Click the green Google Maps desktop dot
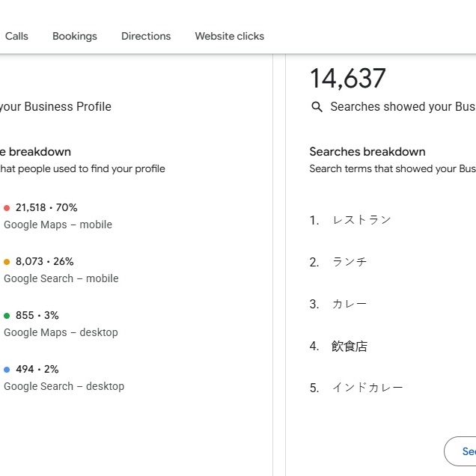Screen dimensions: 476x476 [7, 316]
